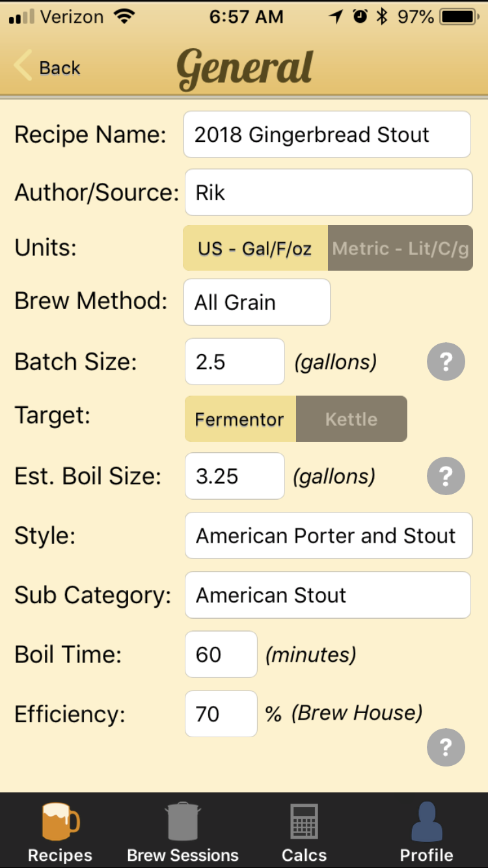
Task: Edit the Recipe Name field
Action: pyautogui.click(x=327, y=135)
